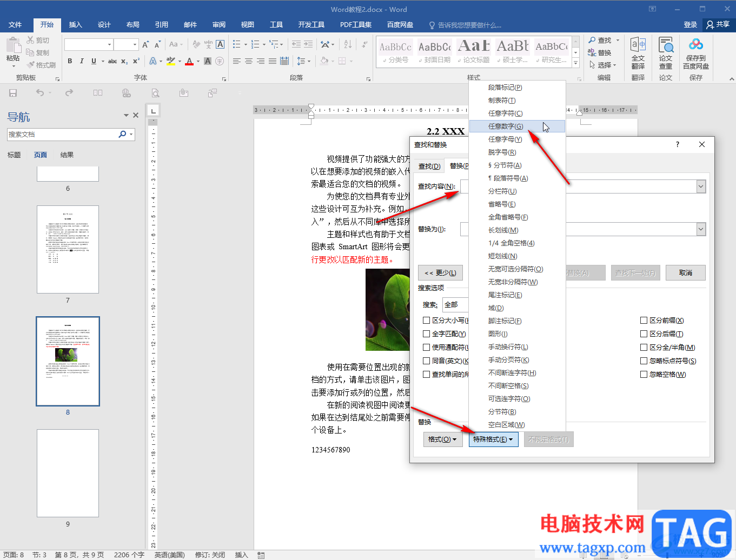Screen dimensions: 736x560
Task: Click Save to Baidu Netdisk (保存到百度网盘)
Action: pos(696,54)
